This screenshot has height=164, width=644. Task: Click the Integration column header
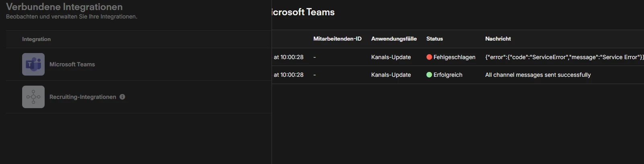click(36, 39)
